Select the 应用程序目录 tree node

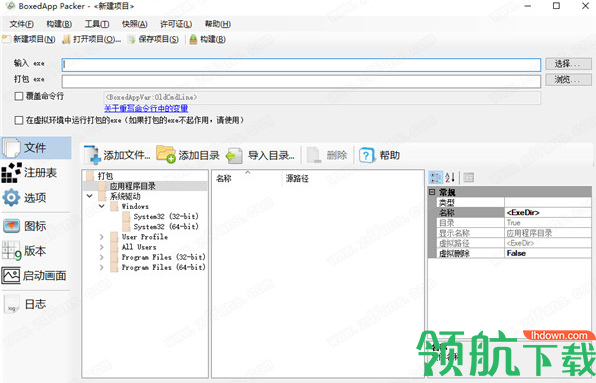point(133,186)
